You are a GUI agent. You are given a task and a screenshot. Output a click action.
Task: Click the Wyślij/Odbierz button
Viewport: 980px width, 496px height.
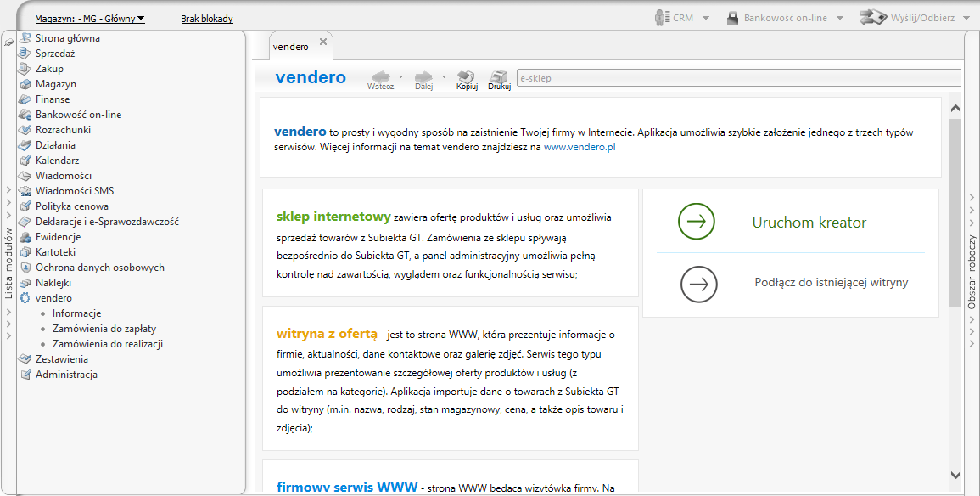pos(908,18)
